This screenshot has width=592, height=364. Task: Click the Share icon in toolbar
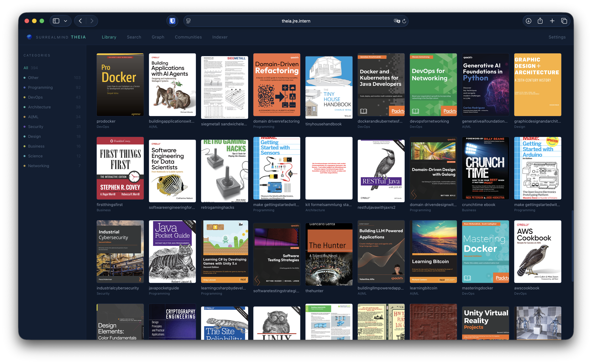(x=540, y=21)
